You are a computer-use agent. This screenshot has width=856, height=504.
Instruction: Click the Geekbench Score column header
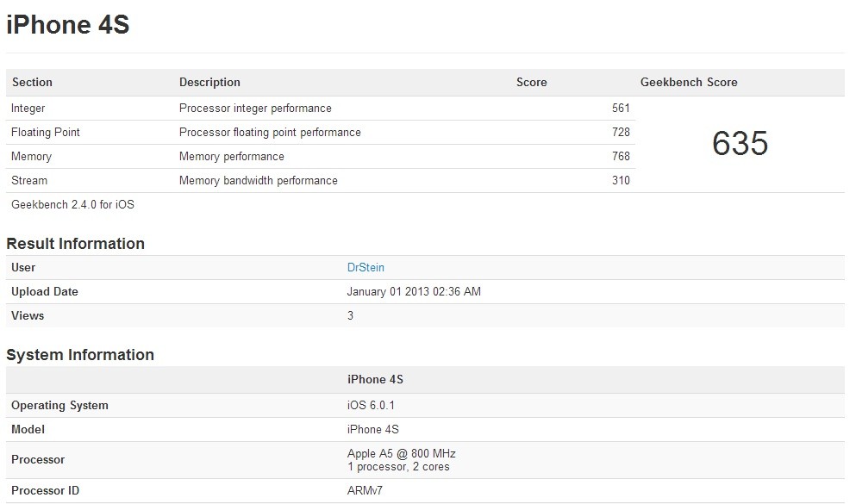click(x=689, y=83)
